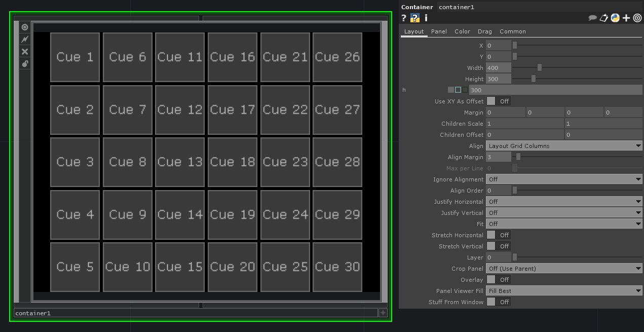
Task: Toggle Use XY As Offset switch
Action: [x=491, y=101]
